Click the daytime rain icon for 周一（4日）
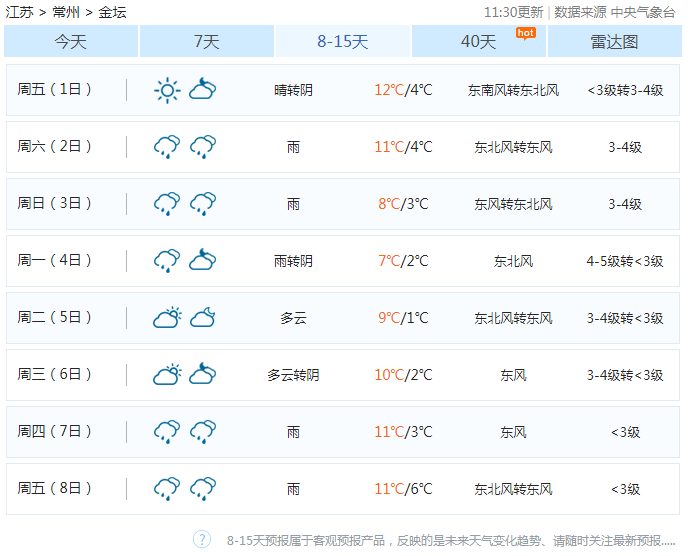This screenshot has width=690, height=556. click(x=167, y=261)
